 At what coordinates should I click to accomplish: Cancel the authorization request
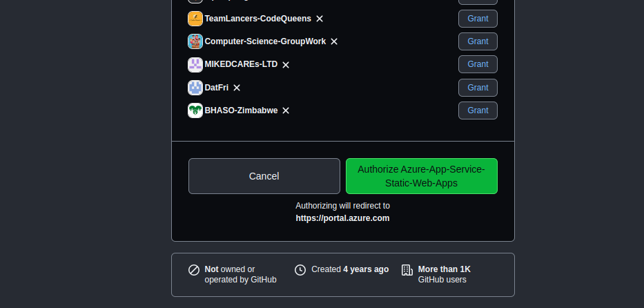[264, 176]
